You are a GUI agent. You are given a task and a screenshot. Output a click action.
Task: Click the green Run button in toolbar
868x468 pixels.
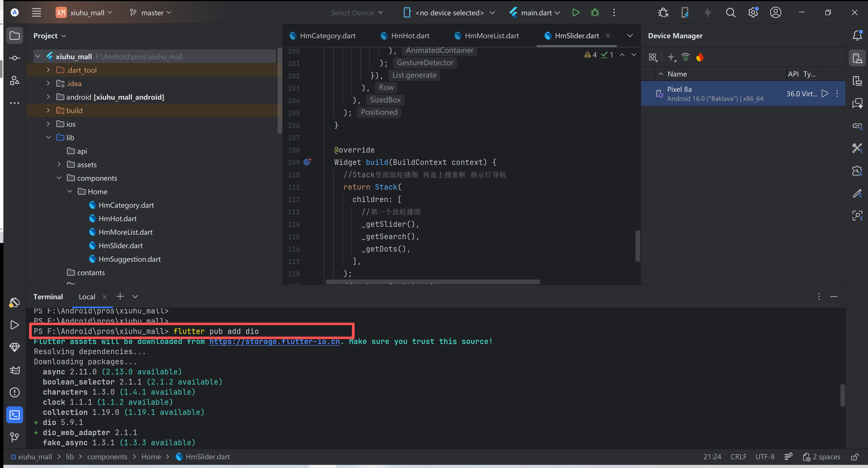coord(576,12)
